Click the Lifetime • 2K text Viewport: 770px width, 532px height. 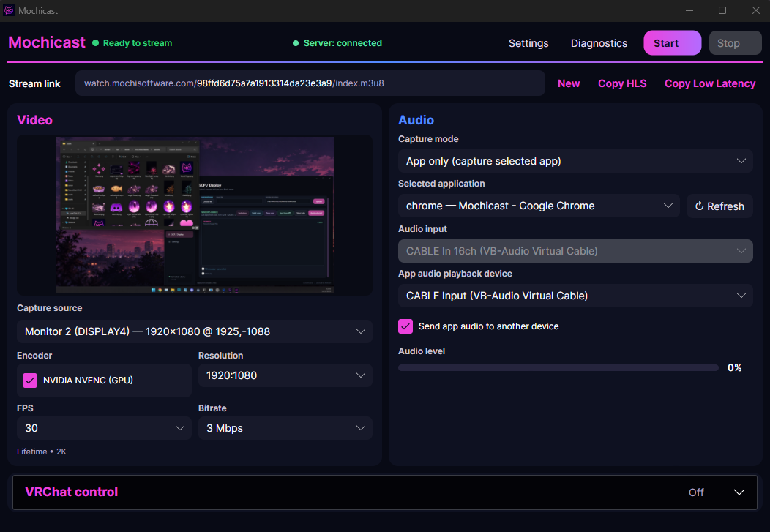pos(42,452)
